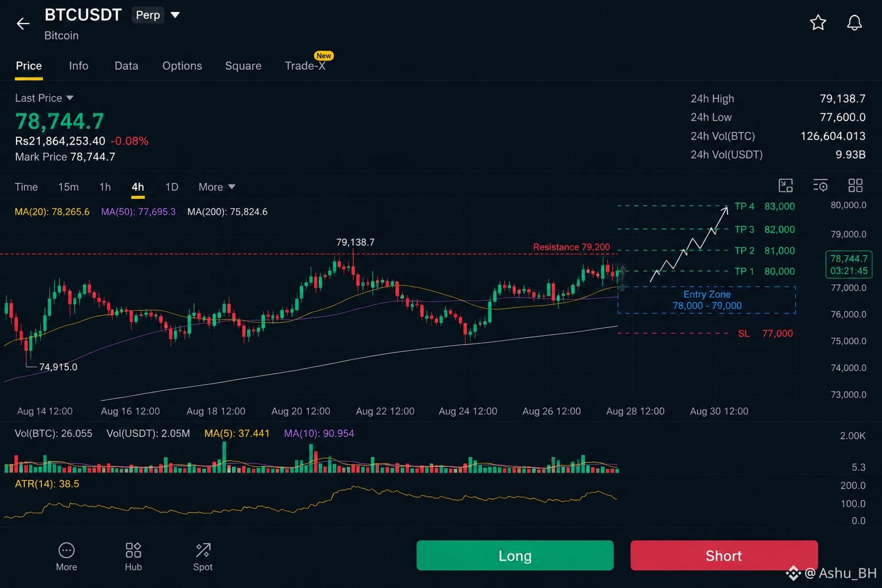882x588 pixels.
Task: Open price alerts via the bell icon
Action: [854, 23]
